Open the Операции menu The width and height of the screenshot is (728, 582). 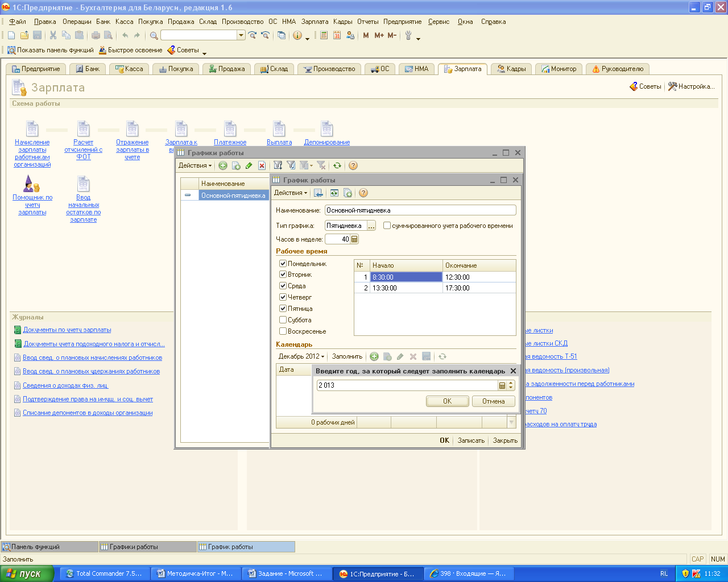pos(77,22)
